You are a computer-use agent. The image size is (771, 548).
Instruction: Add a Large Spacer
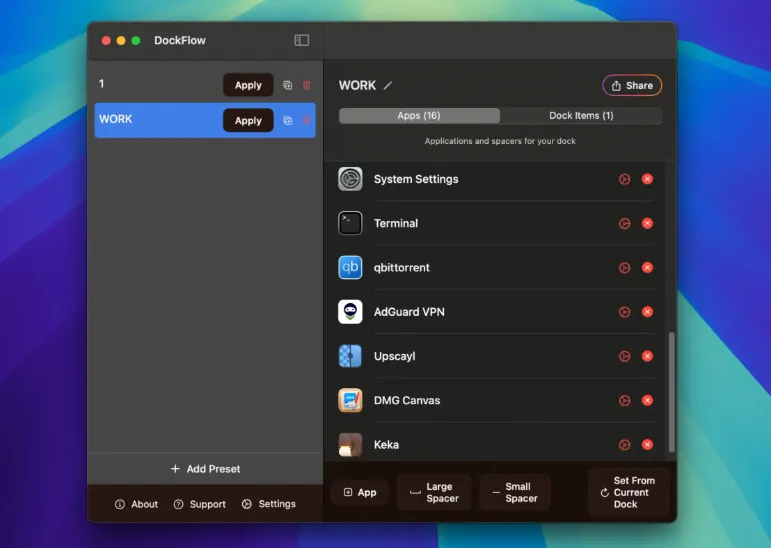pos(434,492)
